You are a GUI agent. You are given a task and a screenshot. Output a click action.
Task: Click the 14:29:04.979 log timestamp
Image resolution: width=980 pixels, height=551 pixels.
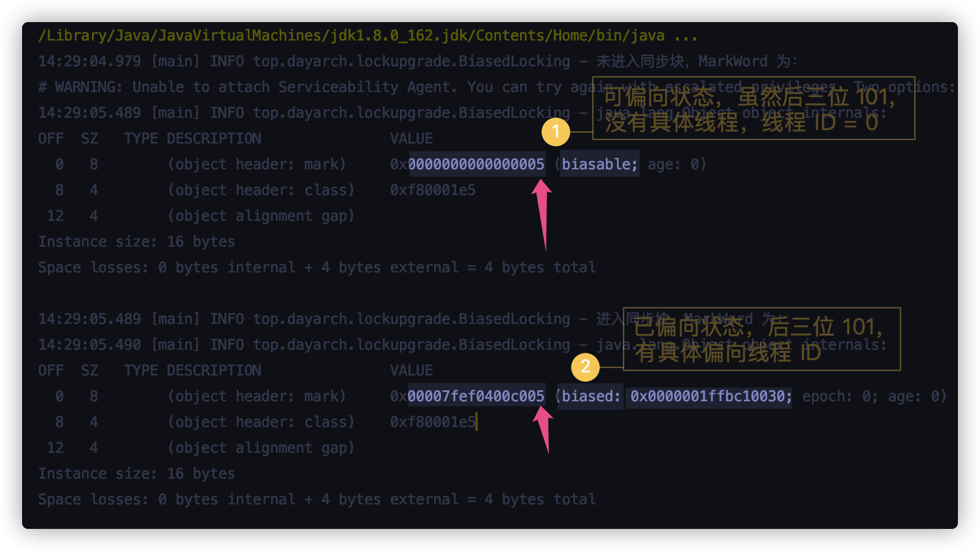pyautogui.click(x=90, y=61)
